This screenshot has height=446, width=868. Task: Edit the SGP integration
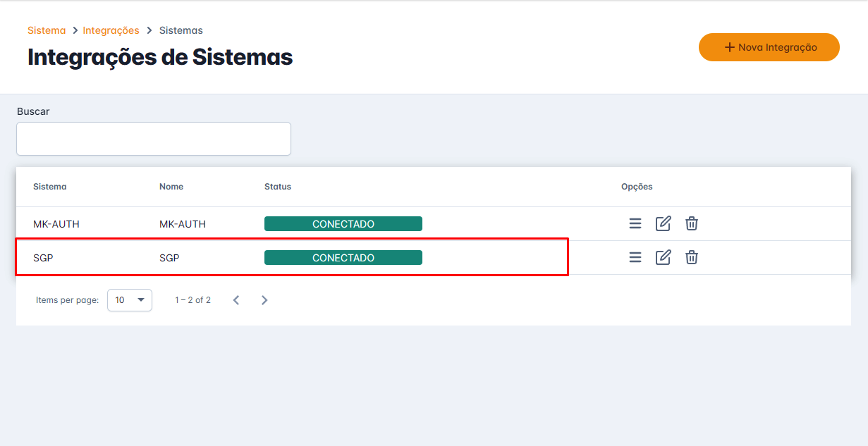(664, 257)
